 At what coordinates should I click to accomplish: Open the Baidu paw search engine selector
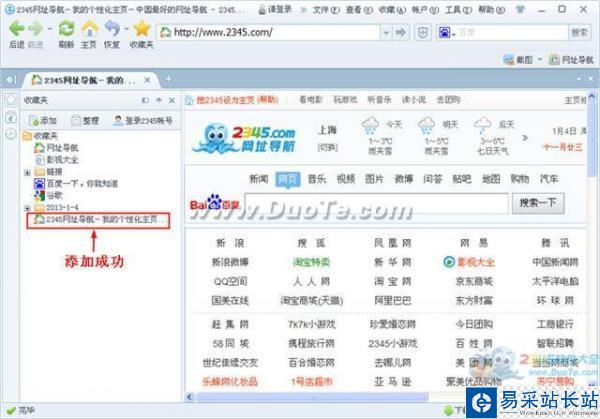pyautogui.click(x=447, y=33)
